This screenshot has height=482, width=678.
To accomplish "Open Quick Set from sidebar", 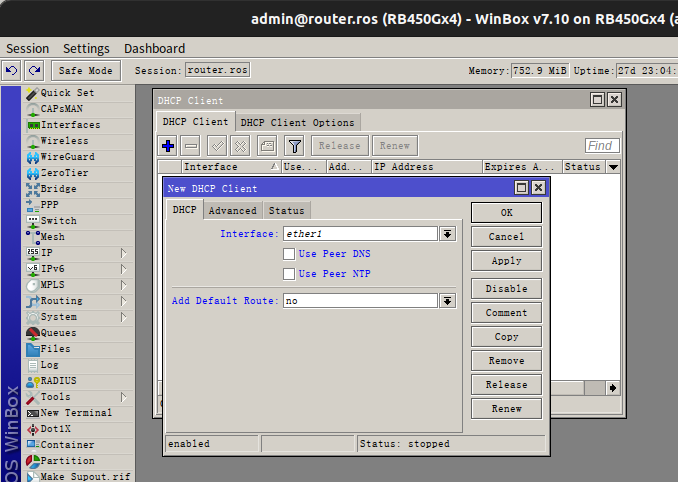I will (79, 93).
